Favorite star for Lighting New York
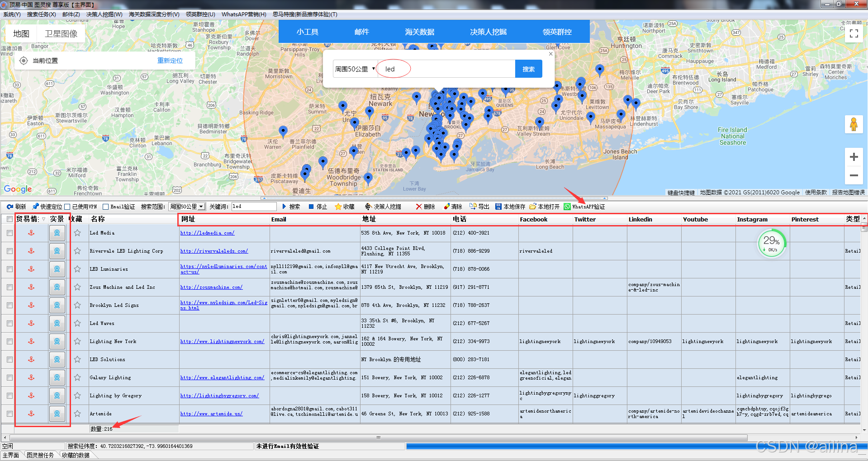The width and height of the screenshot is (868, 461). [77, 341]
